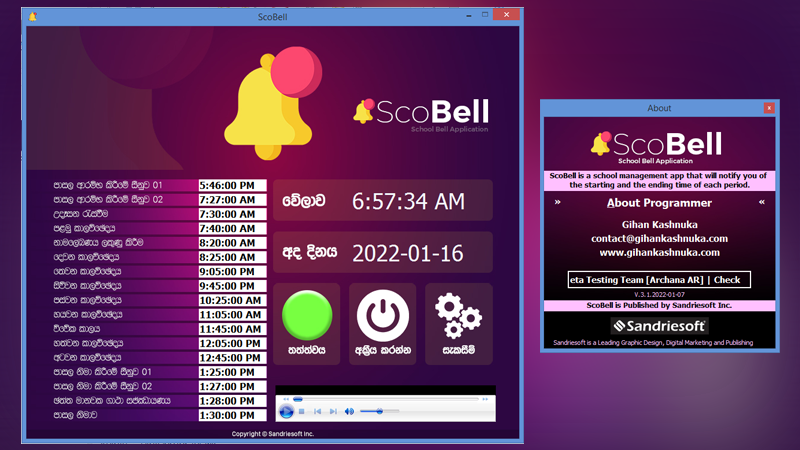Select the 9:05:00 PM time field
This screenshot has width=800, height=450.
232,271
